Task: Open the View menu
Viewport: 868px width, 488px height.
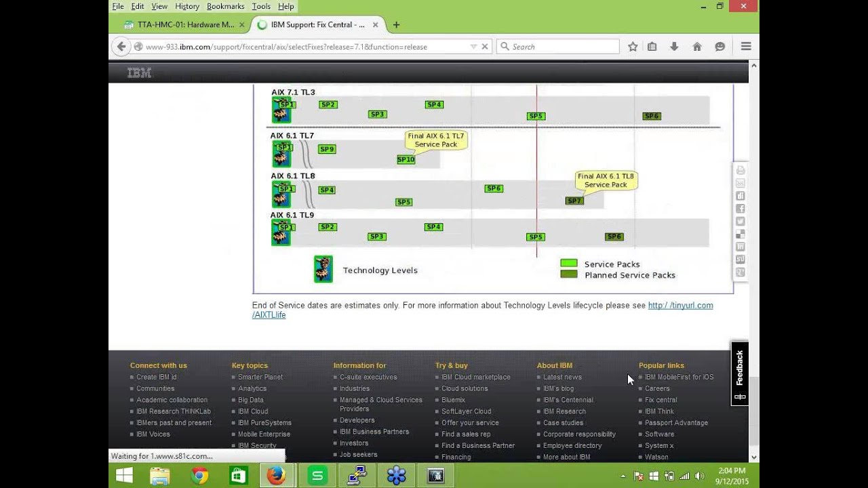Action: [x=159, y=6]
